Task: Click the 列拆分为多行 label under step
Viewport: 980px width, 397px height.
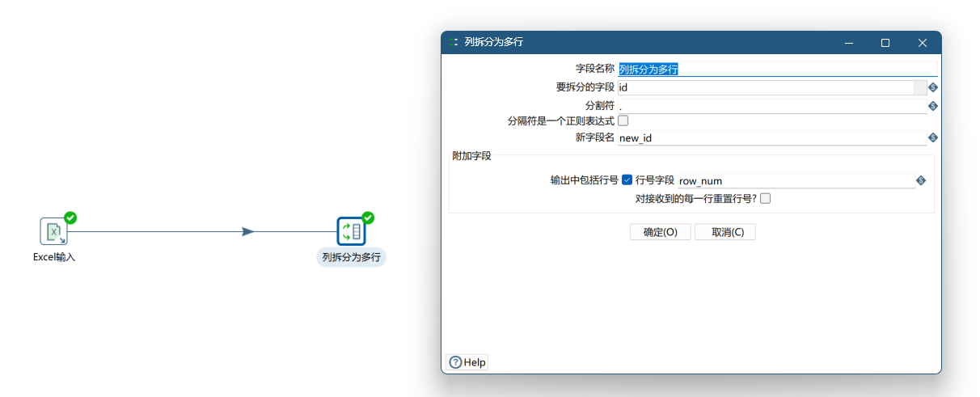Action: [351, 258]
